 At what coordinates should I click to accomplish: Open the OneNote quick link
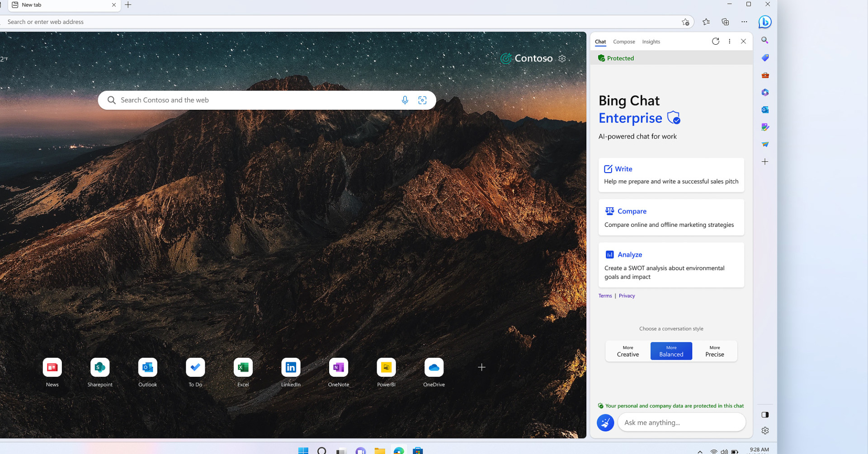pyautogui.click(x=339, y=373)
